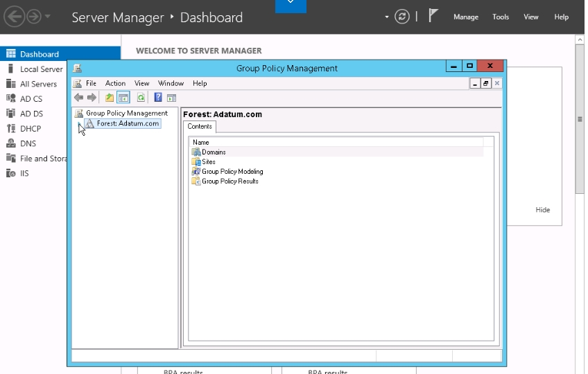Restore down the inner MDI child window
The width and height of the screenshot is (588, 374).
click(485, 83)
